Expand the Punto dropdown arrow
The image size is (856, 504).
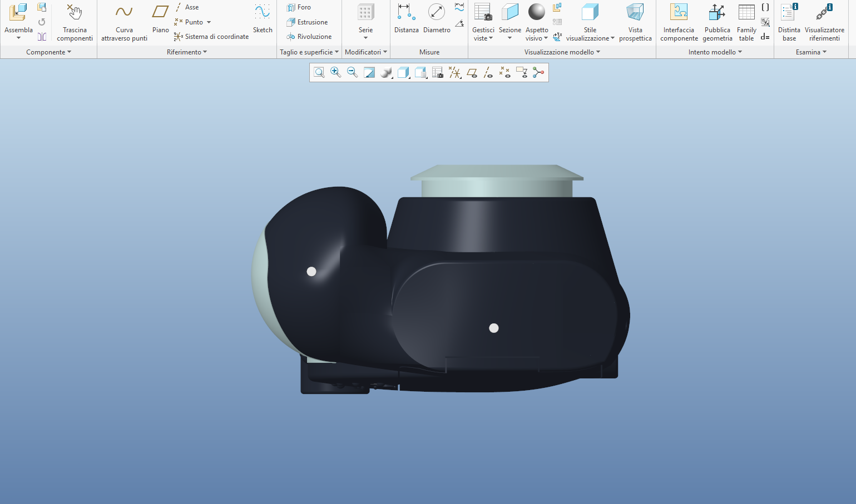(x=209, y=22)
